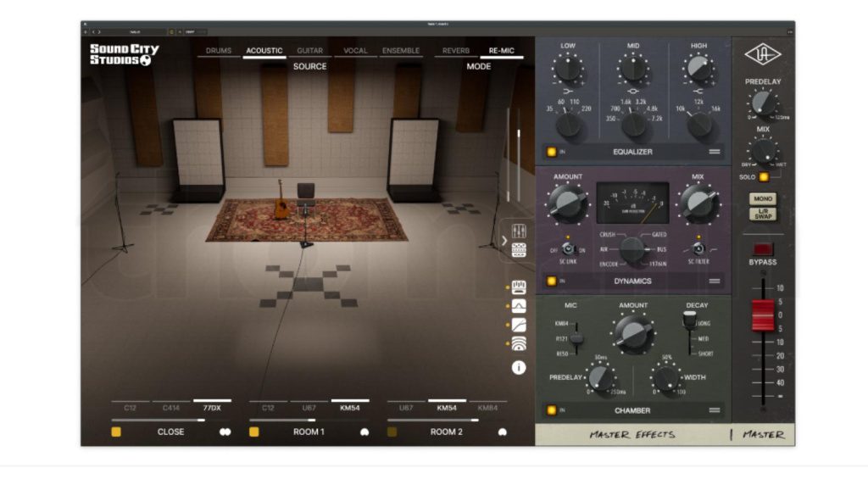Choose the C414 close microphone
The width and height of the screenshot is (868, 479).
(171, 408)
